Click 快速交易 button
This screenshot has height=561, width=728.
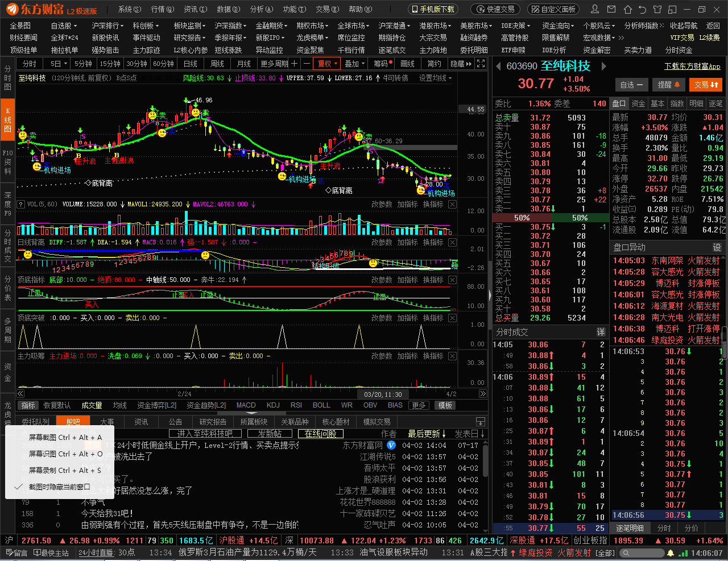(x=495, y=9)
